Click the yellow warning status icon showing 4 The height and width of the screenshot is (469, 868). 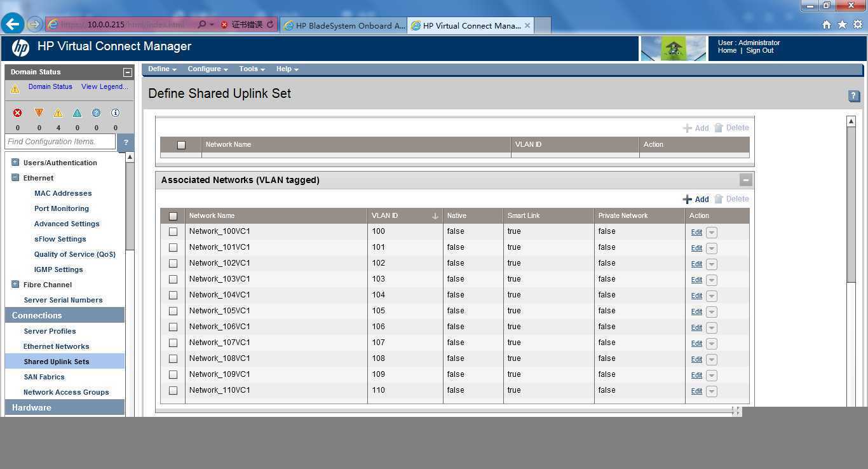[x=58, y=112]
